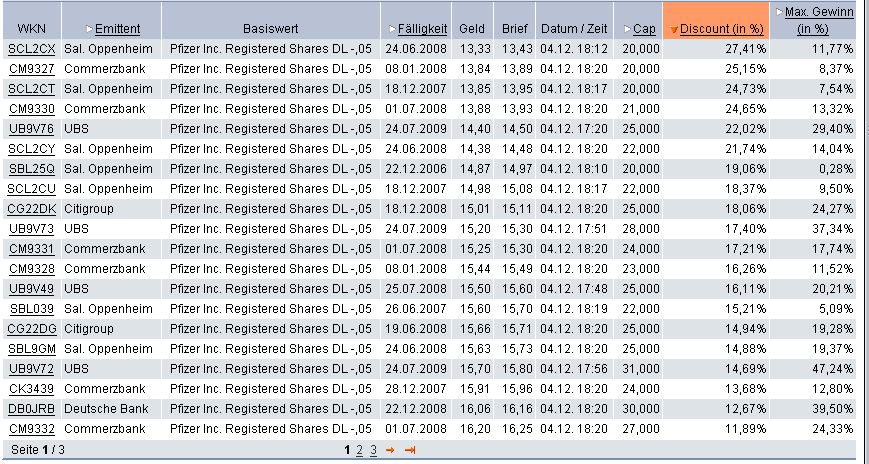Click the WKN column header
This screenshot has width=869, height=464.
(32, 29)
